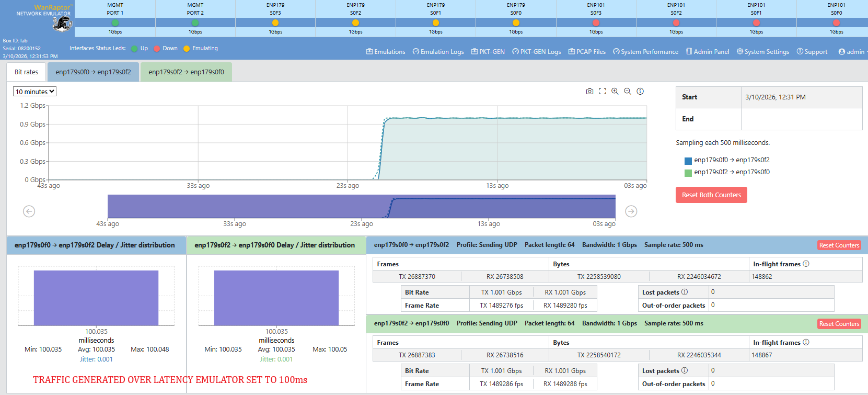Viewport: 868px width, 395px height.
Task: Click the left arrow to scroll timeline back
Action: click(29, 211)
